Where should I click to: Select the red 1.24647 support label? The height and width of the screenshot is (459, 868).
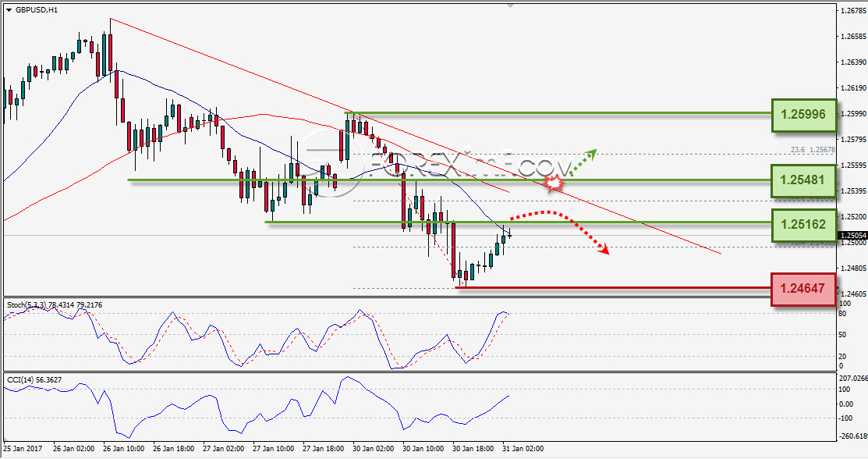point(803,289)
